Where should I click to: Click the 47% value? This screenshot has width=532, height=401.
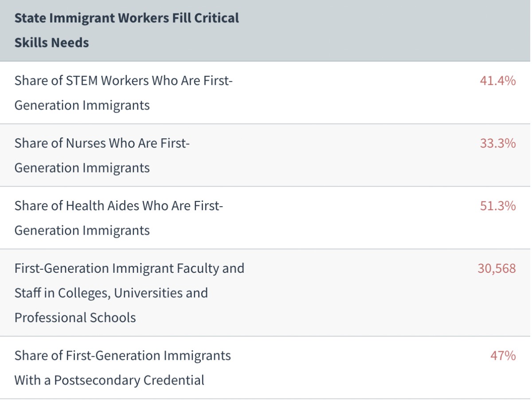[503, 356]
